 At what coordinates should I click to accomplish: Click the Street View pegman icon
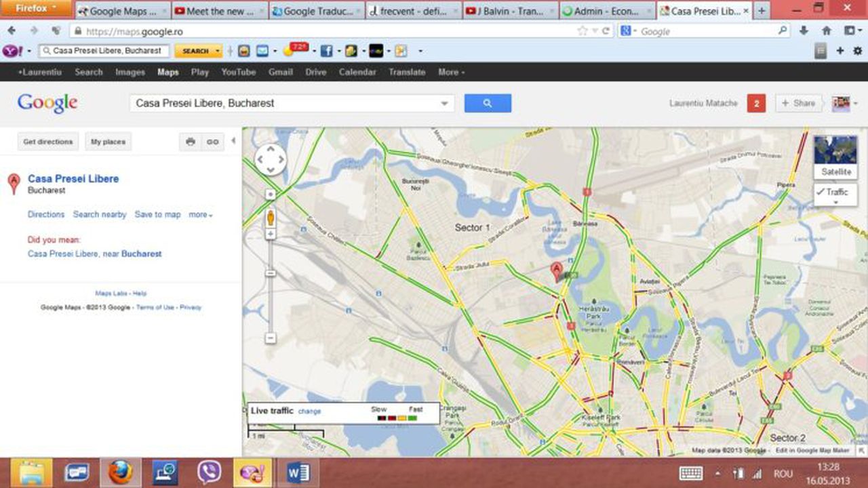[x=271, y=218]
